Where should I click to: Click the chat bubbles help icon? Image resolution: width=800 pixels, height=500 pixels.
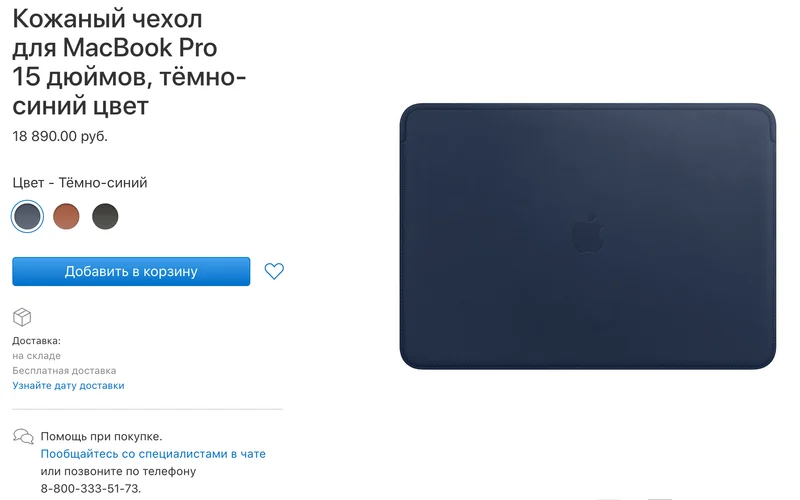(23, 436)
